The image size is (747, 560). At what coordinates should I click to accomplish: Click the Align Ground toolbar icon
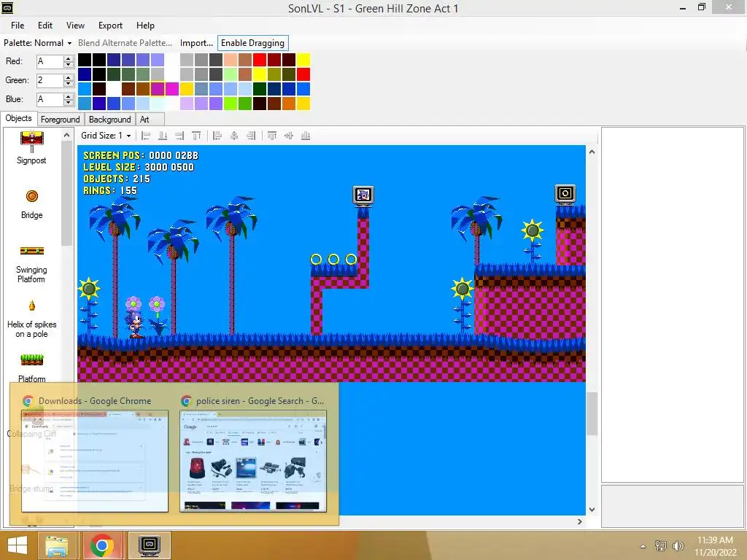163,136
